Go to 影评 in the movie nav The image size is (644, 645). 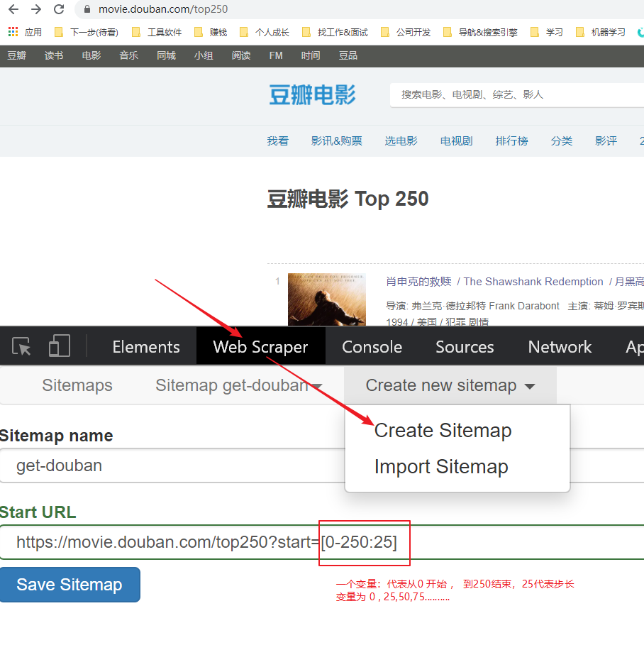(606, 141)
